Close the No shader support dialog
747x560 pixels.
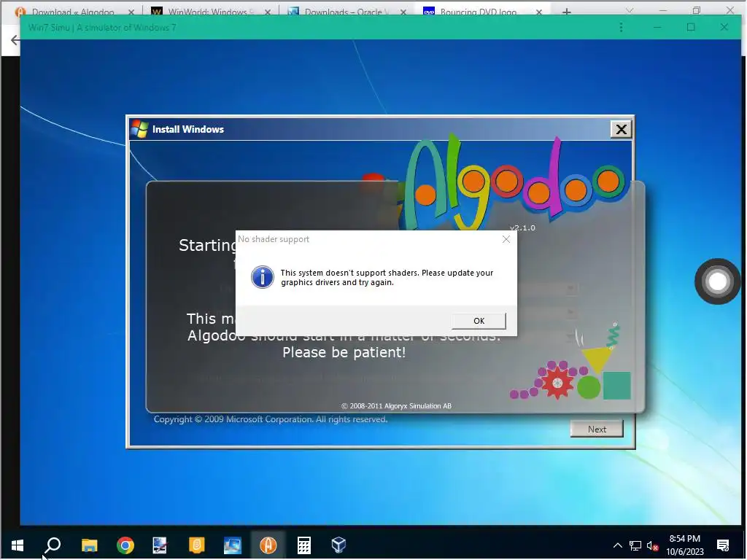click(x=506, y=239)
